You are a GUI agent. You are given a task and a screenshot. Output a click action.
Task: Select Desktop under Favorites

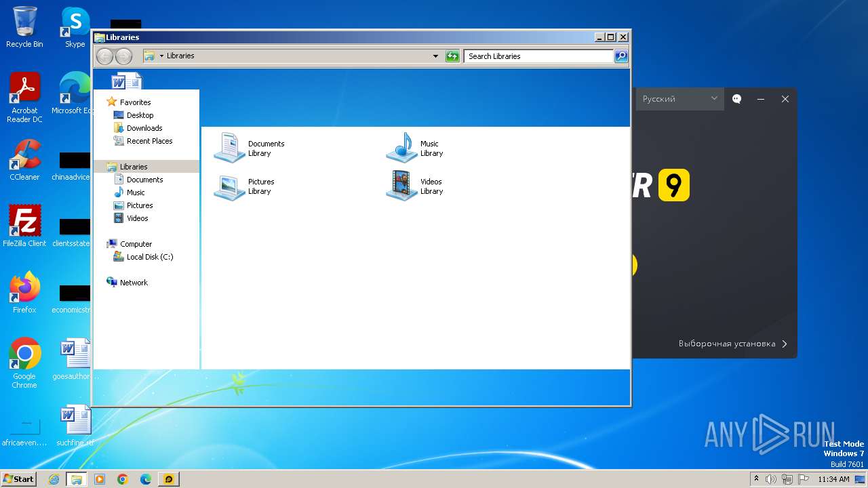point(140,115)
